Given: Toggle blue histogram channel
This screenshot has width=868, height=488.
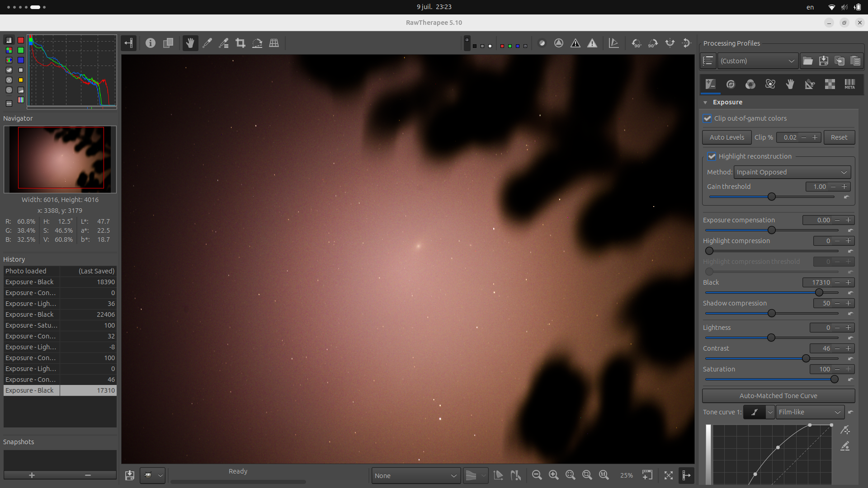Looking at the screenshot, I should point(21,60).
